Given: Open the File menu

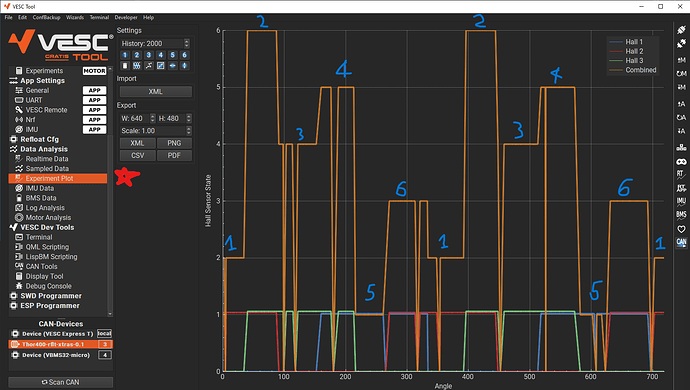Looking at the screenshot, I should coord(8,18).
